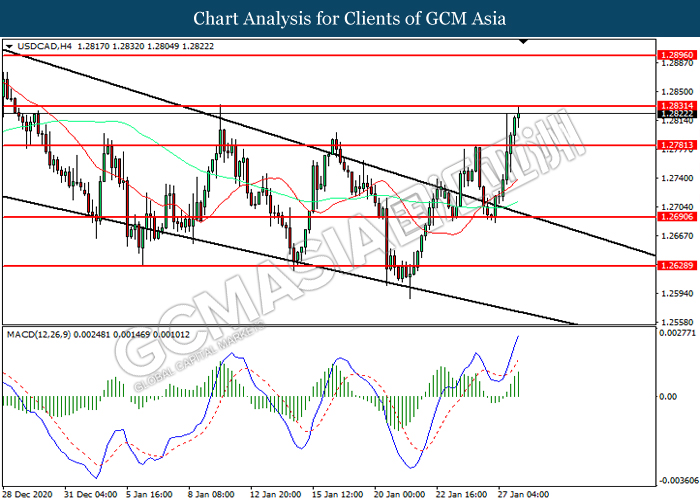
Task: Click the MACD(12,26,9) indicator label
Action: tap(39, 334)
